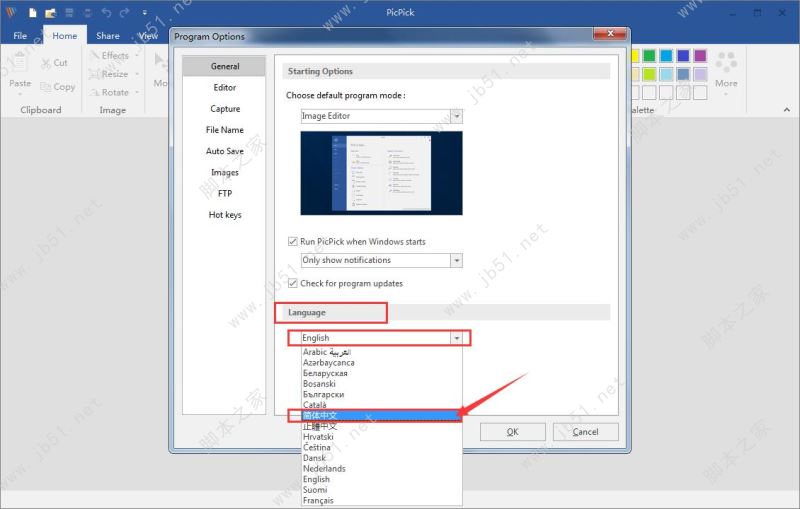Viewport: 800px width, 509px height.
Task: Choose Dansk in the language list
Action: point(381,458)
